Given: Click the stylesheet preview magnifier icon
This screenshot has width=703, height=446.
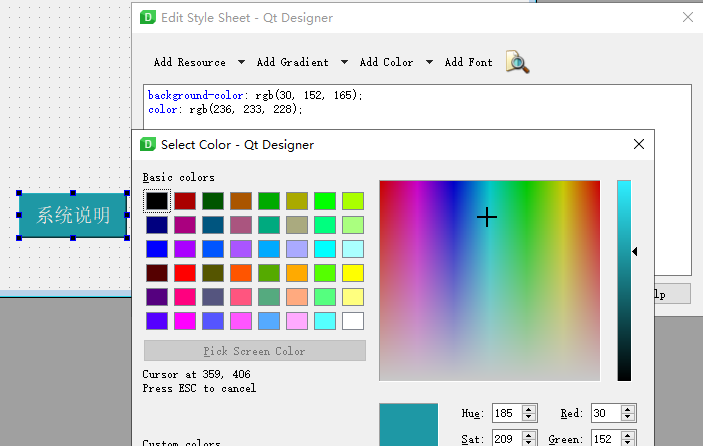Looking at the screenshot, I should pos(517,62).
